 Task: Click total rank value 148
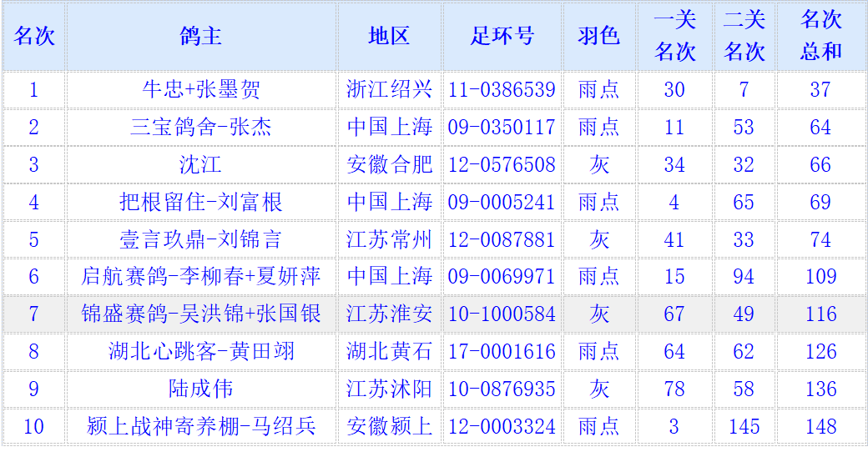pyautogui.click(x=820, y=427)
